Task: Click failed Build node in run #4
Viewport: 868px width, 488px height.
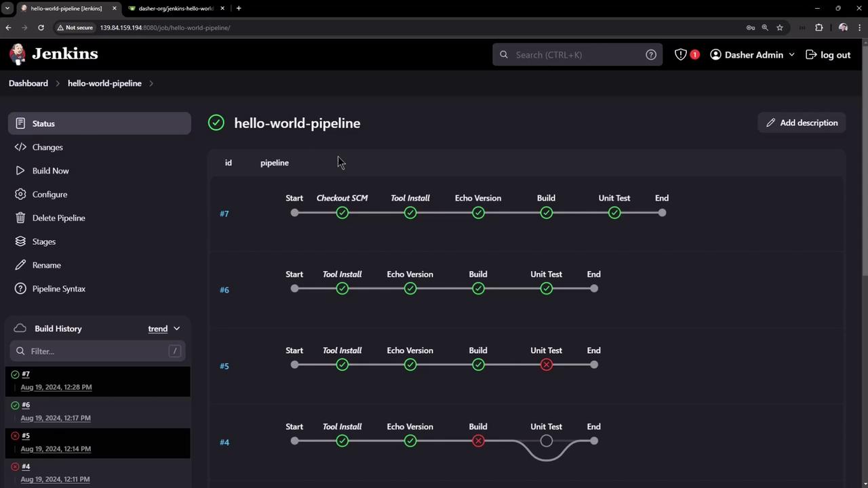Action: 478,441
